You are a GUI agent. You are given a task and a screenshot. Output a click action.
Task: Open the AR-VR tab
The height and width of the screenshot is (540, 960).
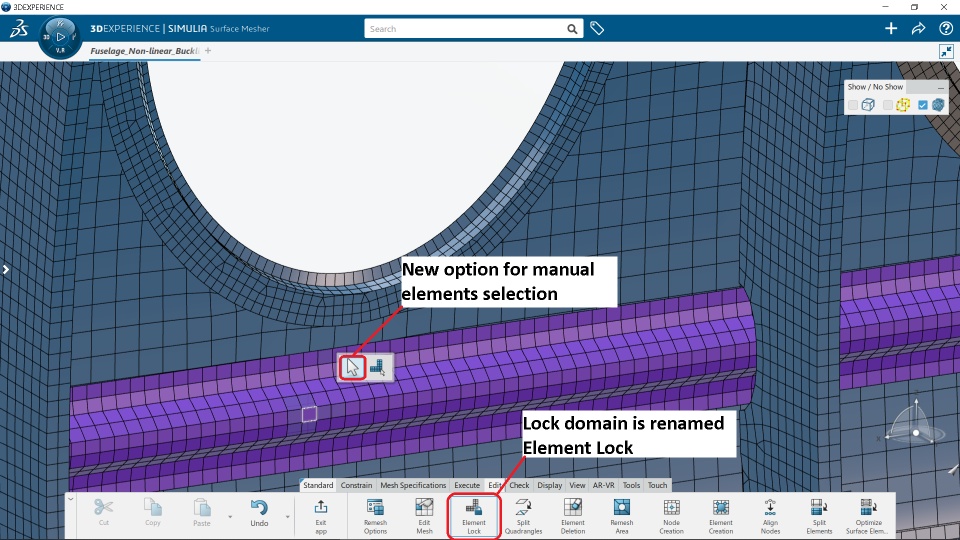click(x=604, y=485)
